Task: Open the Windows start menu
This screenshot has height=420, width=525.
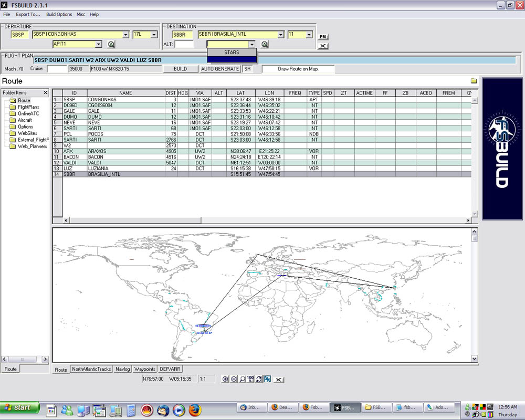Action: pos(20,407)
